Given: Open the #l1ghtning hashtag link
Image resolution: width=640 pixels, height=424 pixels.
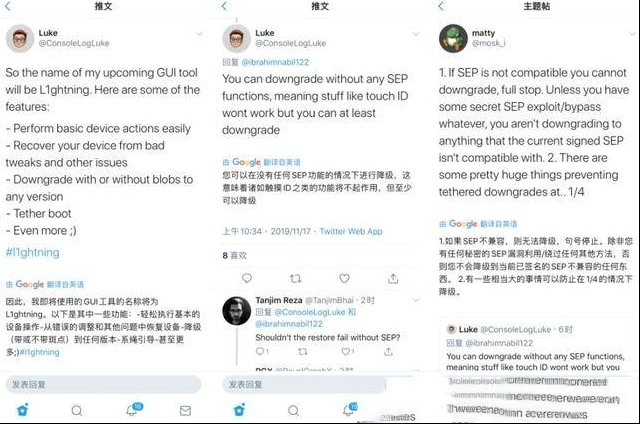Looking at the screenshot, I should click(x=32, y=252).
